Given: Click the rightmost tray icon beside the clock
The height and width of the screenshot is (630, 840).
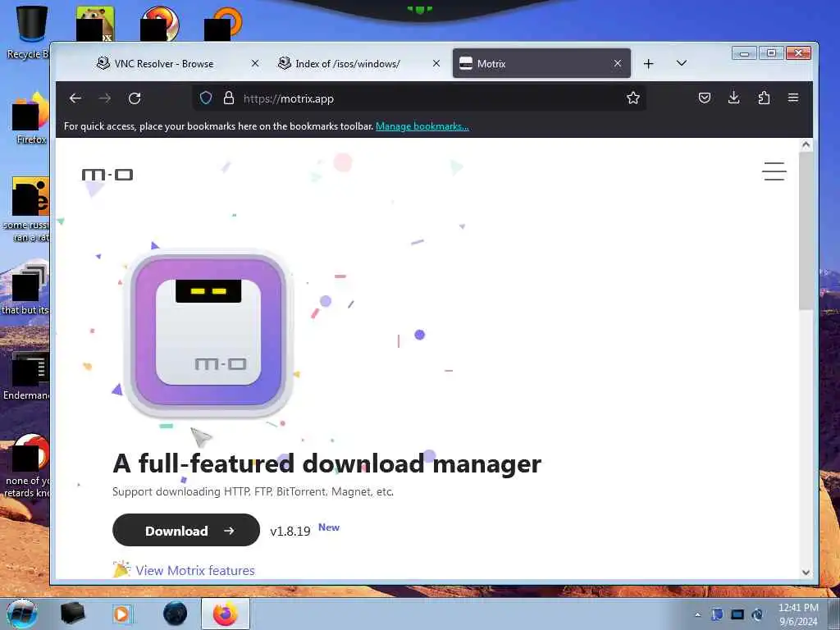Looking at the screenshot, I should click(757, 614).
